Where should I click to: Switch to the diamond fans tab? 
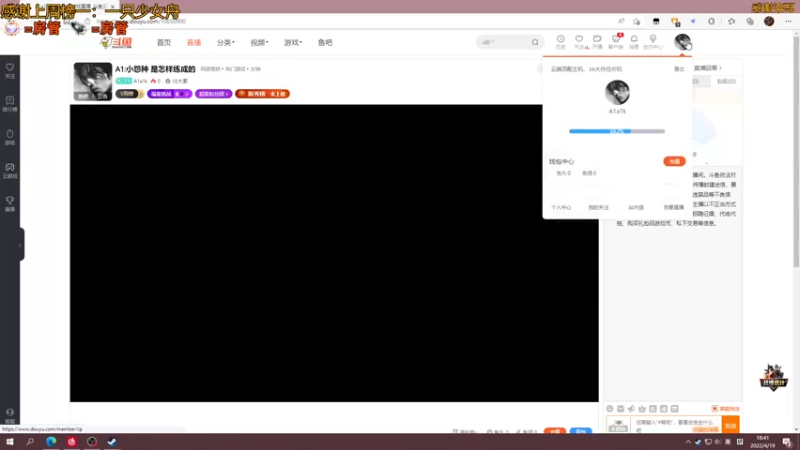point(727,82)
